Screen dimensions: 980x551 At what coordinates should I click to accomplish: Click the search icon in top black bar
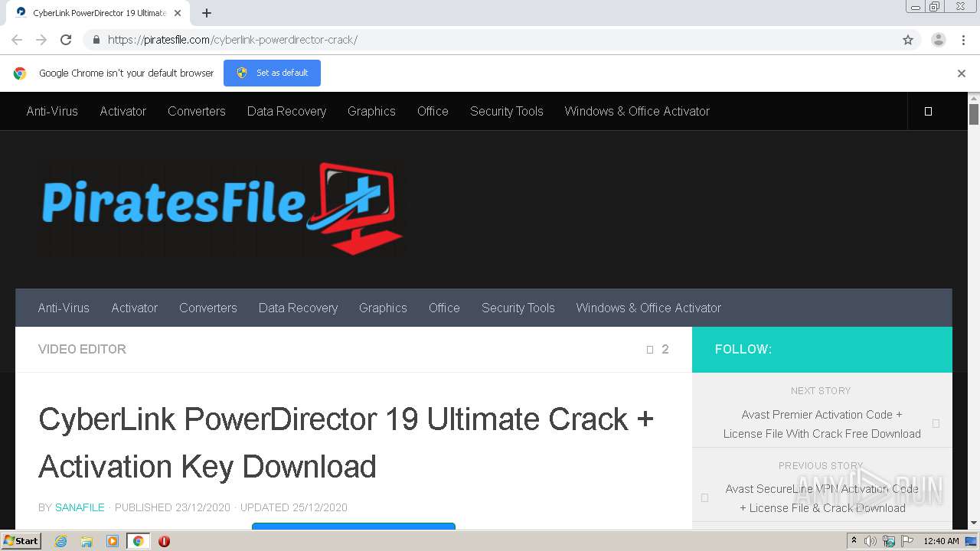[928, 111]
